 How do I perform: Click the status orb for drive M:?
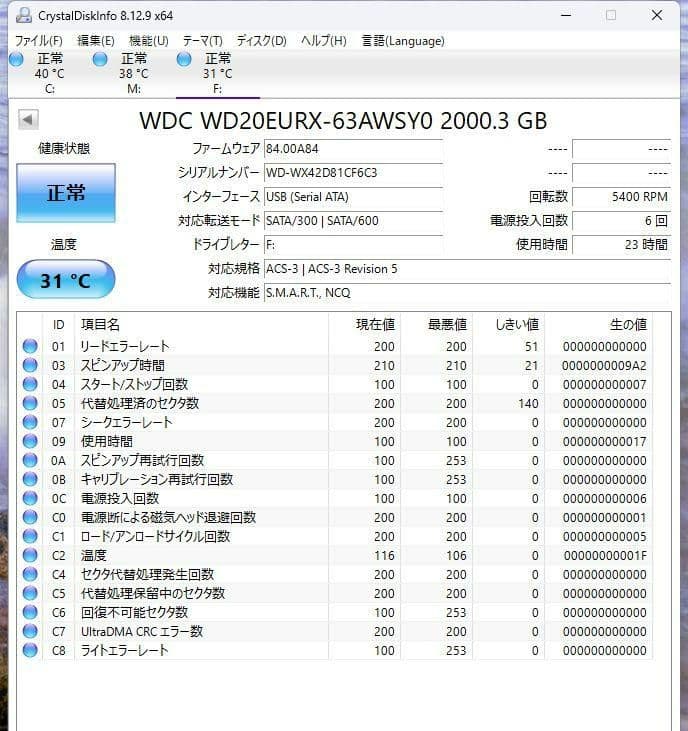100,60
